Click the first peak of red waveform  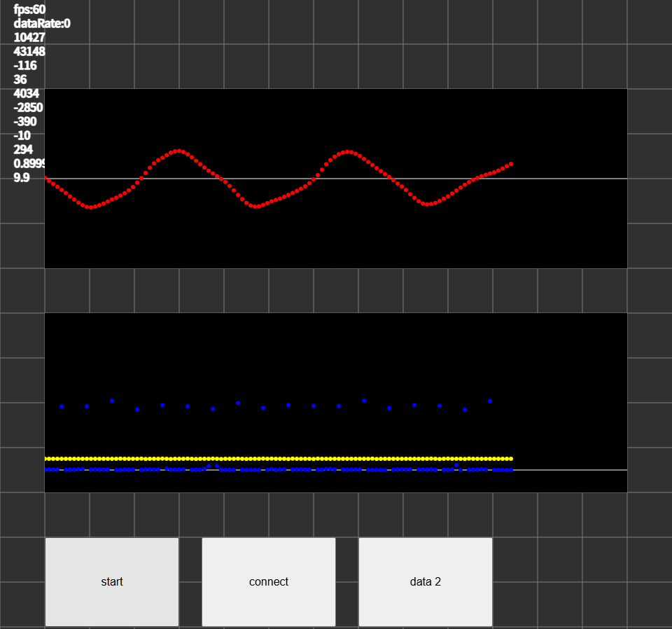point(179,151)
